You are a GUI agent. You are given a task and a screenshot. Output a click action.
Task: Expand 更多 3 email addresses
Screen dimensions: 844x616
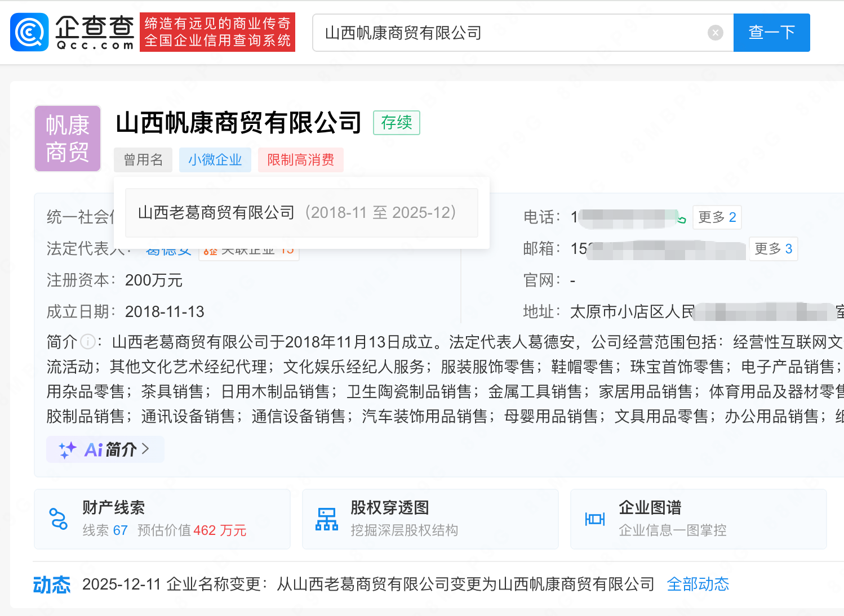pyautogui.click(x=773, y=249)
